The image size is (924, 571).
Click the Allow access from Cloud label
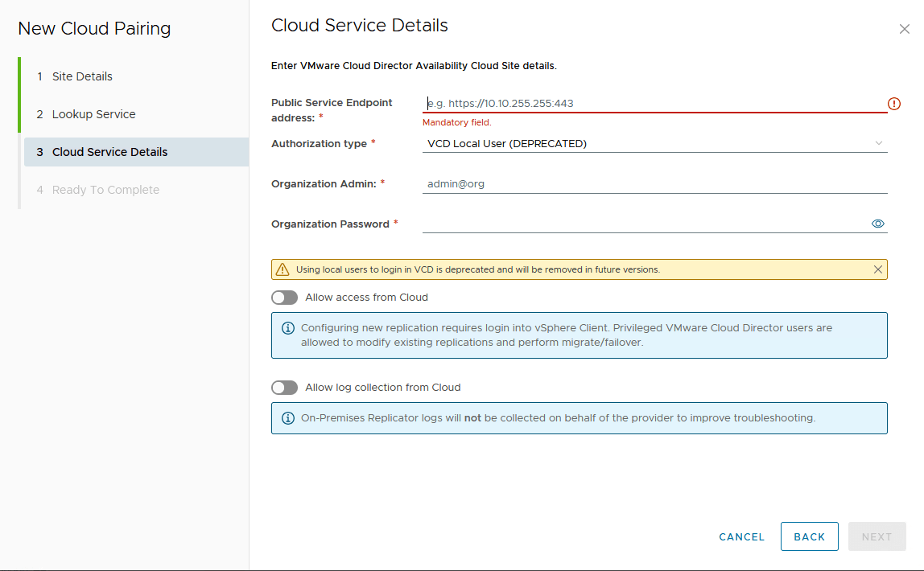coord(366,298)
